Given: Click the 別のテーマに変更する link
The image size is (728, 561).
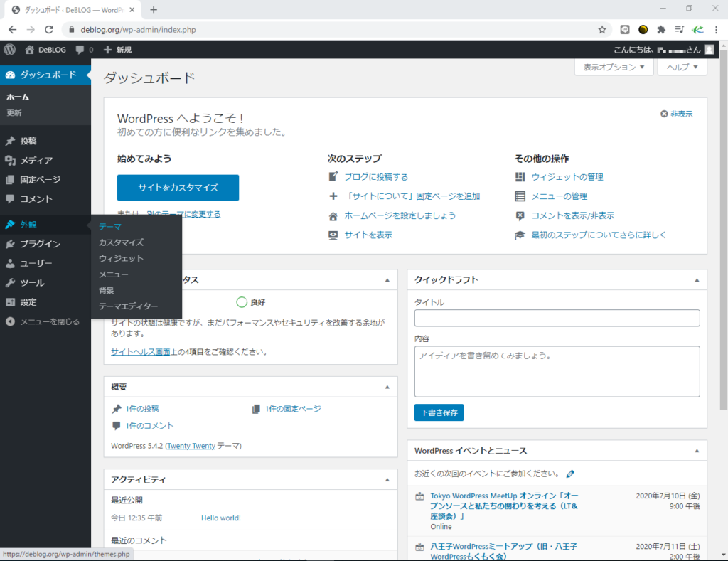Looking at the screenshot, I should [x=184, y=214].
